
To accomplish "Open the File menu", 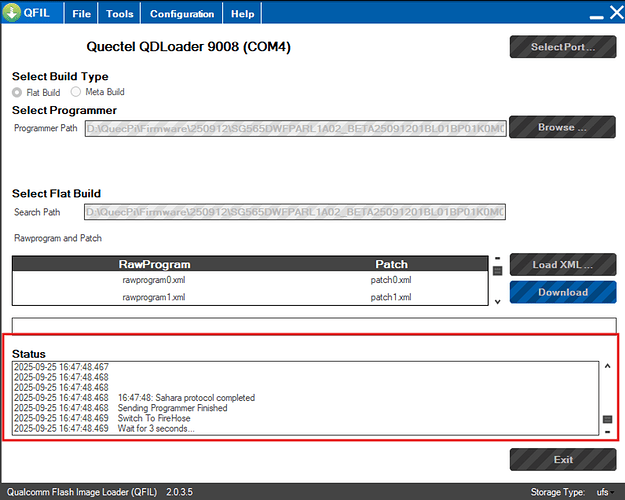I will point(81,14).
